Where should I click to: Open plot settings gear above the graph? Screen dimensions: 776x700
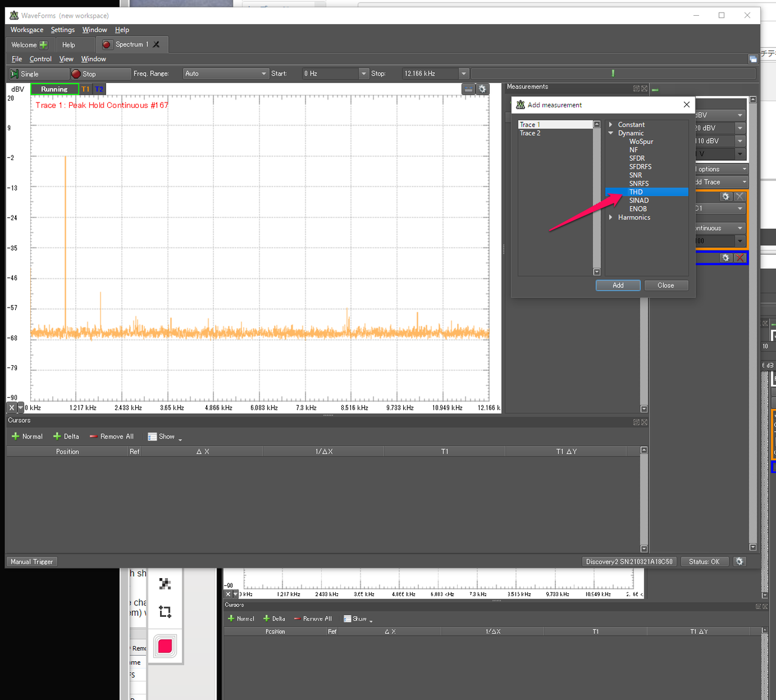click(483, 89)
